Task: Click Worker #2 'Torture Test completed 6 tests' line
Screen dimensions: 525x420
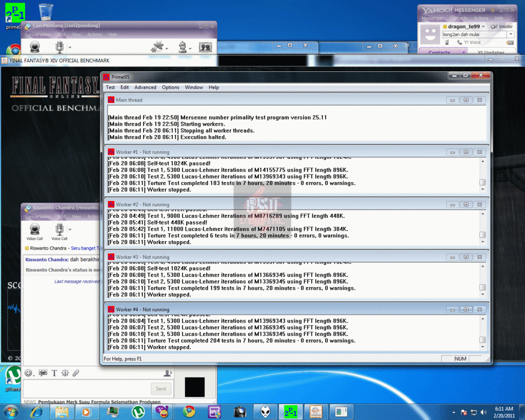Action: [228, 236]
